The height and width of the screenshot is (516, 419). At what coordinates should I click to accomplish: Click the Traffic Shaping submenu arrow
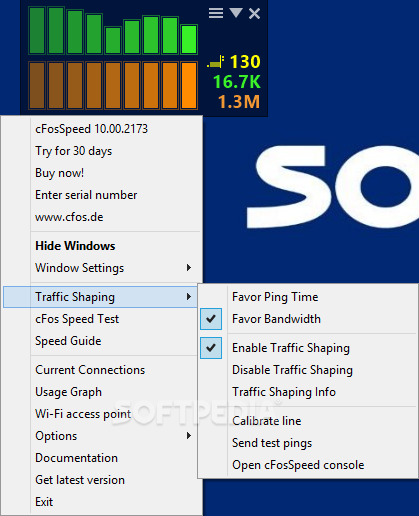(x=189, y=297)
